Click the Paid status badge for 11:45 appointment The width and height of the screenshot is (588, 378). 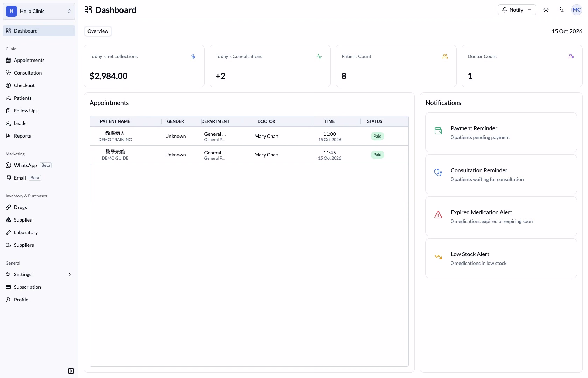[377, 155]
